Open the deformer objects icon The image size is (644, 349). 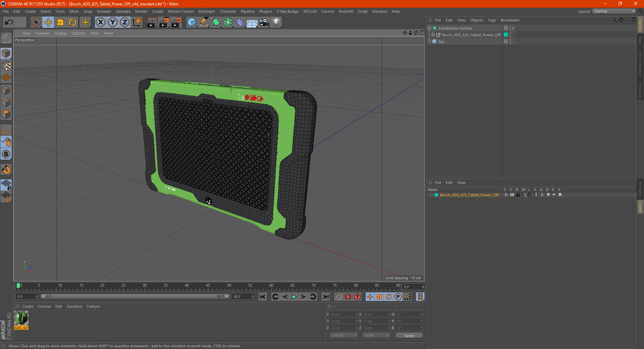point(240,22)
